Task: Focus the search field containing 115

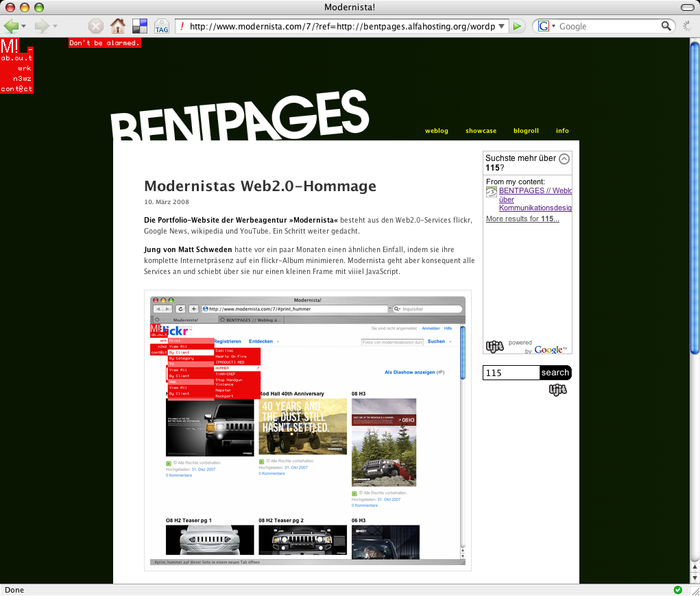Action: 511,373
